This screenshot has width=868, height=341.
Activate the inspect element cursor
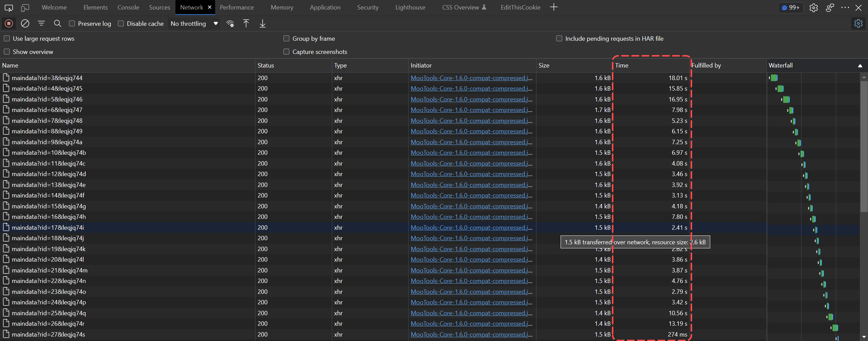[x=8, y=7]
